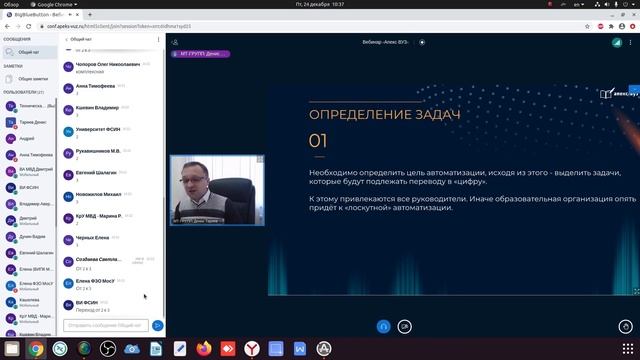Open system tray power menu
Screen dimensions: 640x360
pos(630,4)
